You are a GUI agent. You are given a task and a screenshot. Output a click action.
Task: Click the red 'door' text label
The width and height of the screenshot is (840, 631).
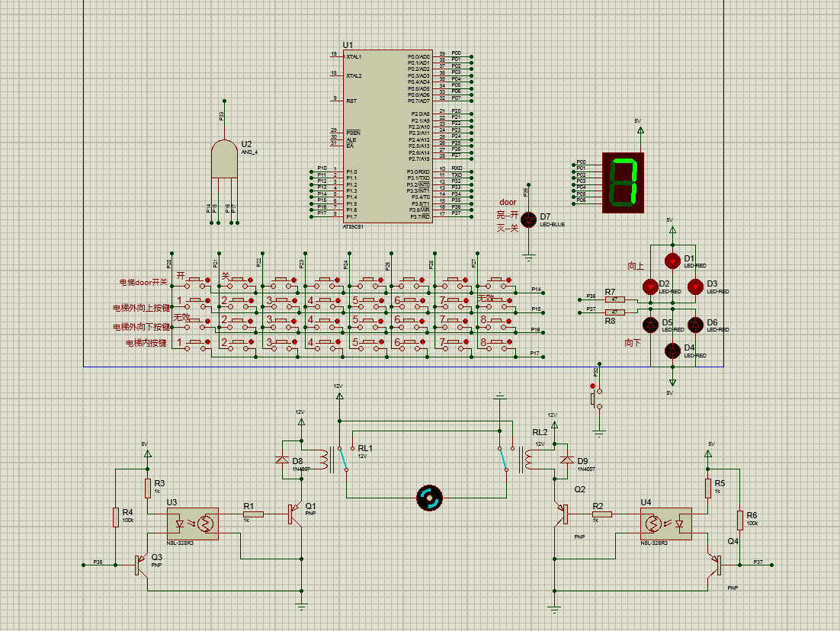pyautogui.click(x=508, y=202)
